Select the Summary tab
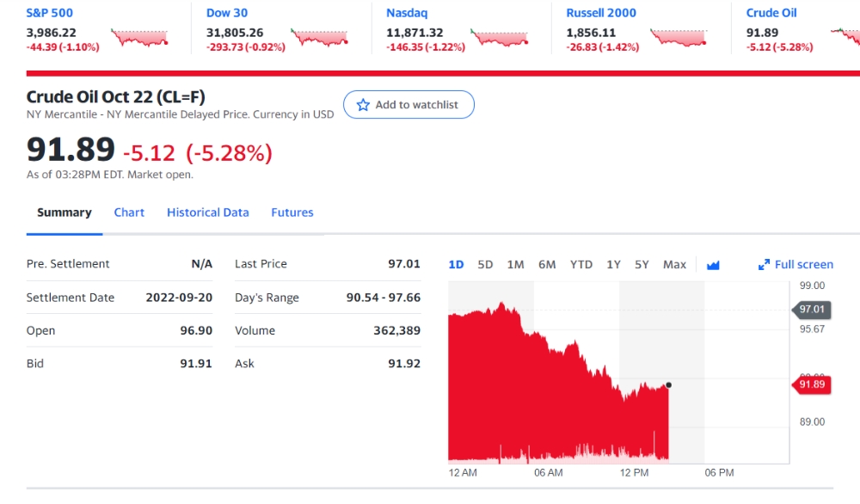This screenshot has width=860, height=504. click(64, 212)
